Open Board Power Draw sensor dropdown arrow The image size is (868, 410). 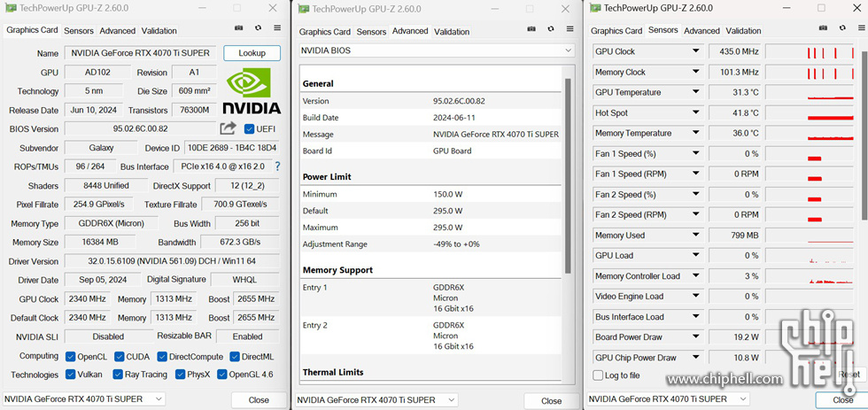coord(695,337)
